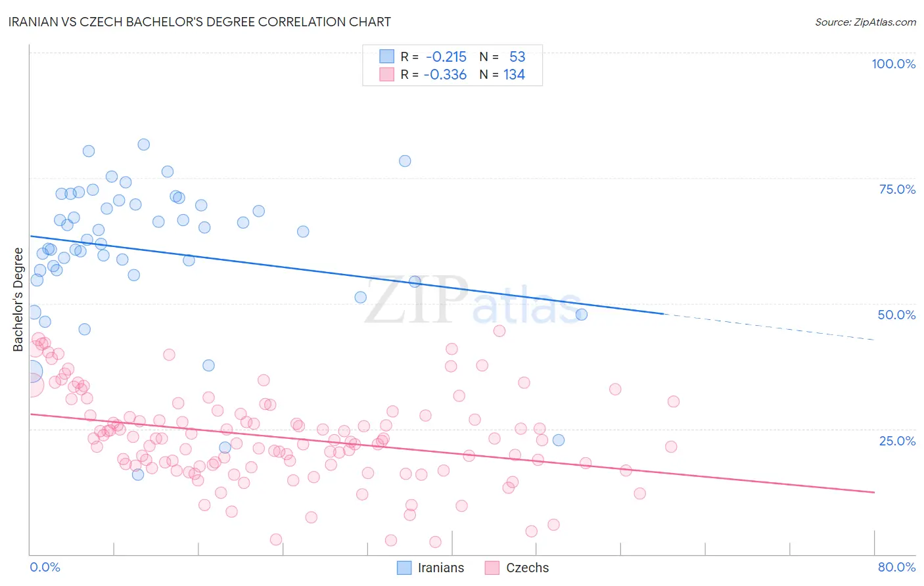Click the Bachelor's Degree y-axis label
924x586 pixels.
click(x=18, y=300)
